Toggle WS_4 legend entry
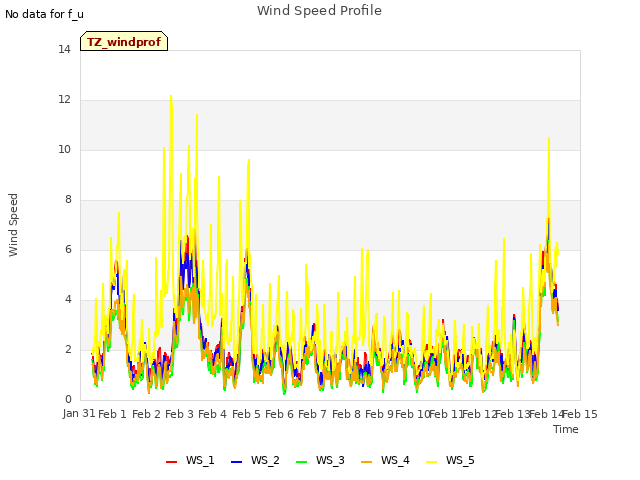This screenshot has height=480, width=640. coord(385,460)
